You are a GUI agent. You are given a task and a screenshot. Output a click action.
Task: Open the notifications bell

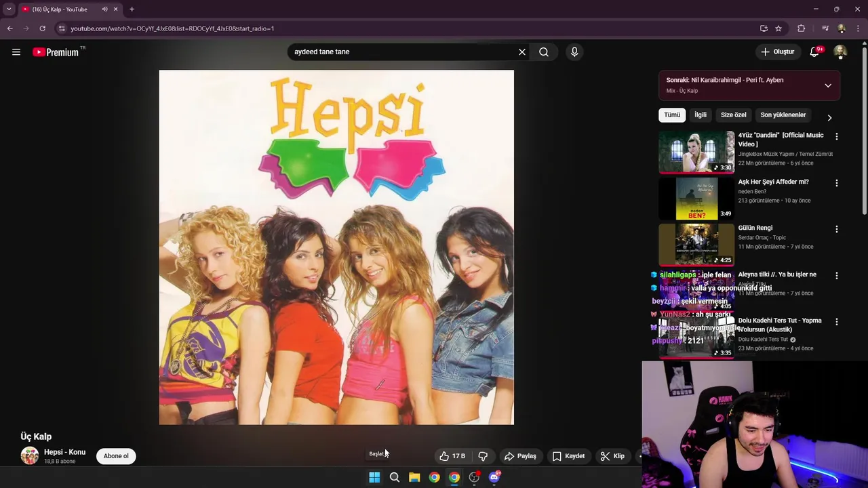coord(814,52)
